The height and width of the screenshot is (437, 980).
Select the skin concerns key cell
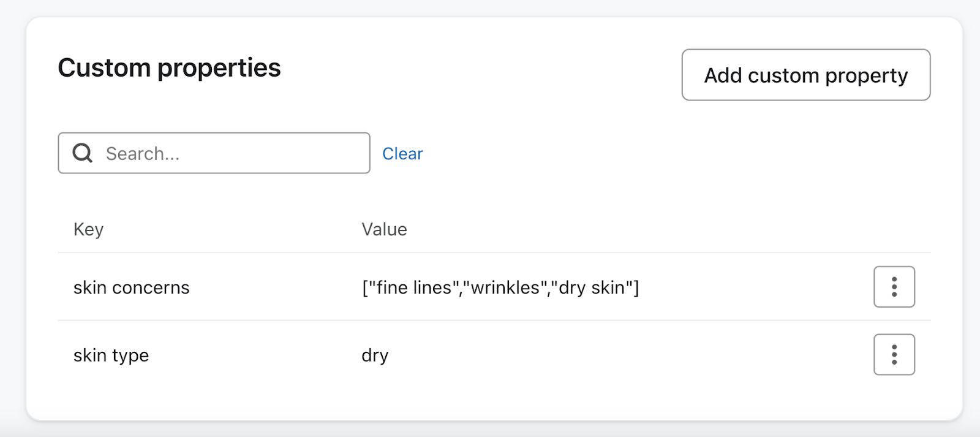(131, 287)
